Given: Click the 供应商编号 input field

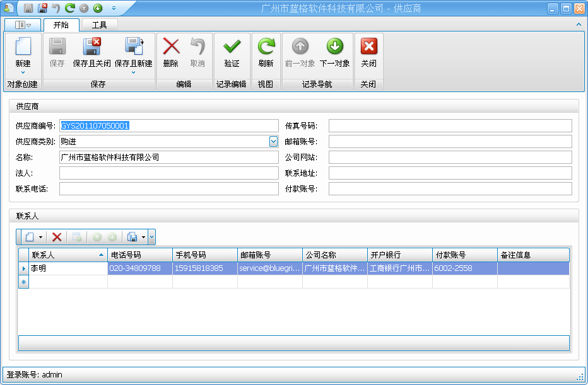Looking at the screenshot, I should pyautogui.click(x=168, y=126).
